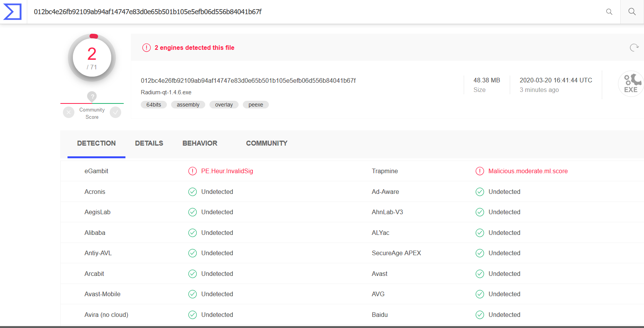
Task: Click the warning icon next to PE.Heur.InvalidSig
Action: click(193, 171)
